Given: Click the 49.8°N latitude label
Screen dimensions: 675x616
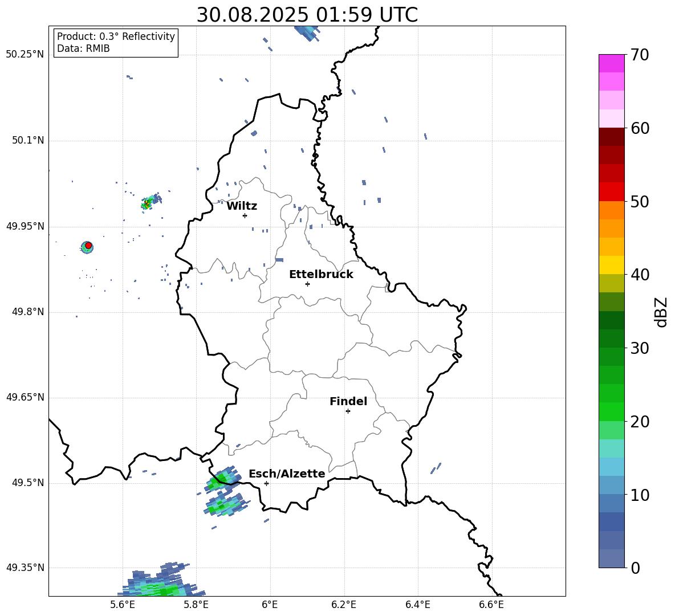Looking at the screenshot, I should click(x=28, y=312).
